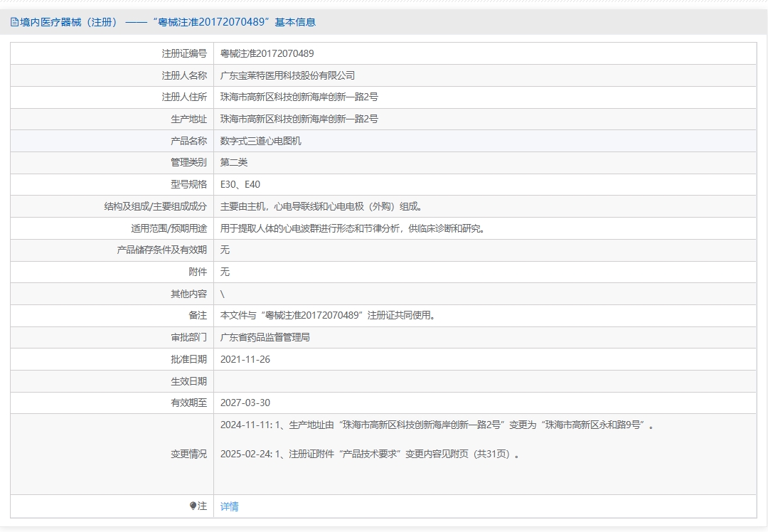This screenshot has width=768, height=532.
Task: Click approving department 广东省药品监督管理局
Action: pos(265,337)
